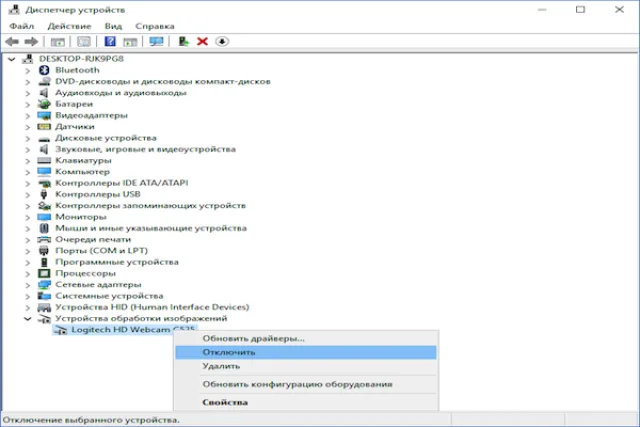Click the Системные устройства icon
The width and height of the screenshot is (640, 427).
[x=44, y=296]
